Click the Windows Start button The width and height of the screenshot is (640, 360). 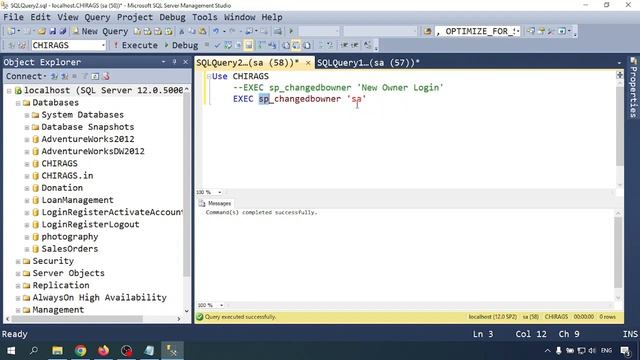point(11,350)
